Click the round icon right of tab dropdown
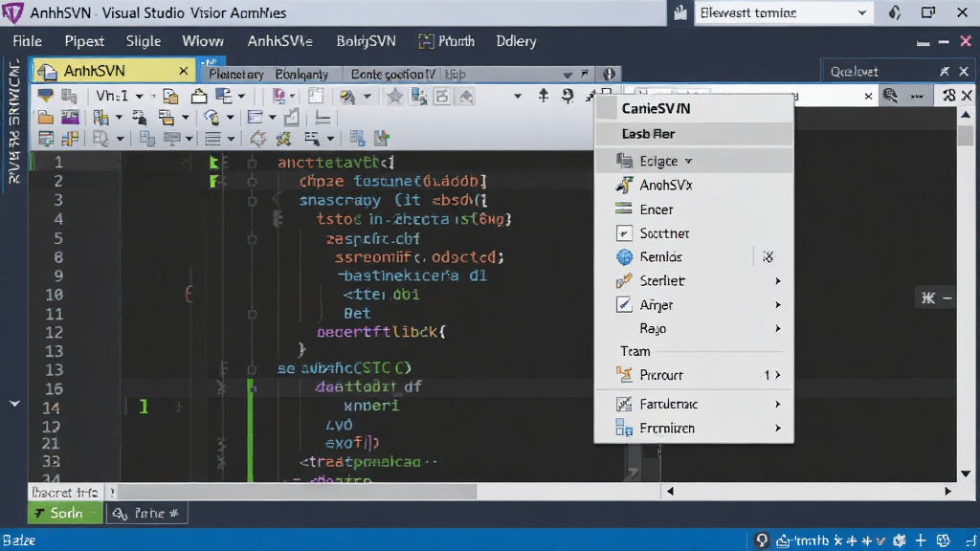The width and height of the screenshot is (980, 551). pyautogui.click(x=609, y=74)
